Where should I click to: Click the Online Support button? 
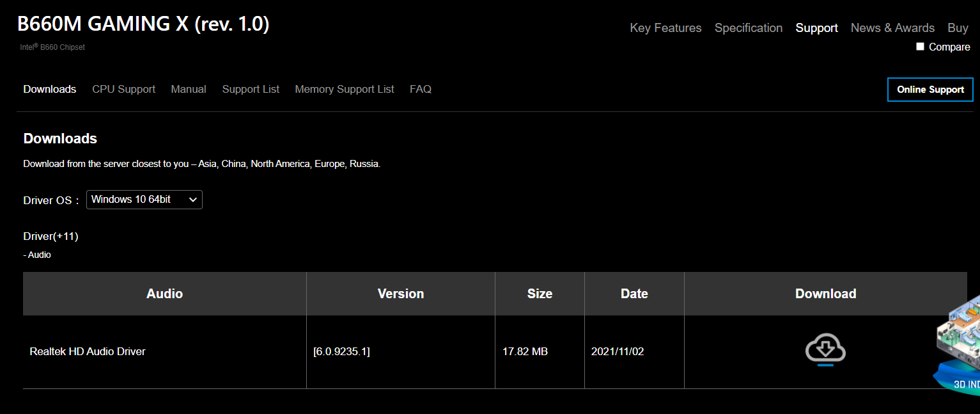point(930,90)
